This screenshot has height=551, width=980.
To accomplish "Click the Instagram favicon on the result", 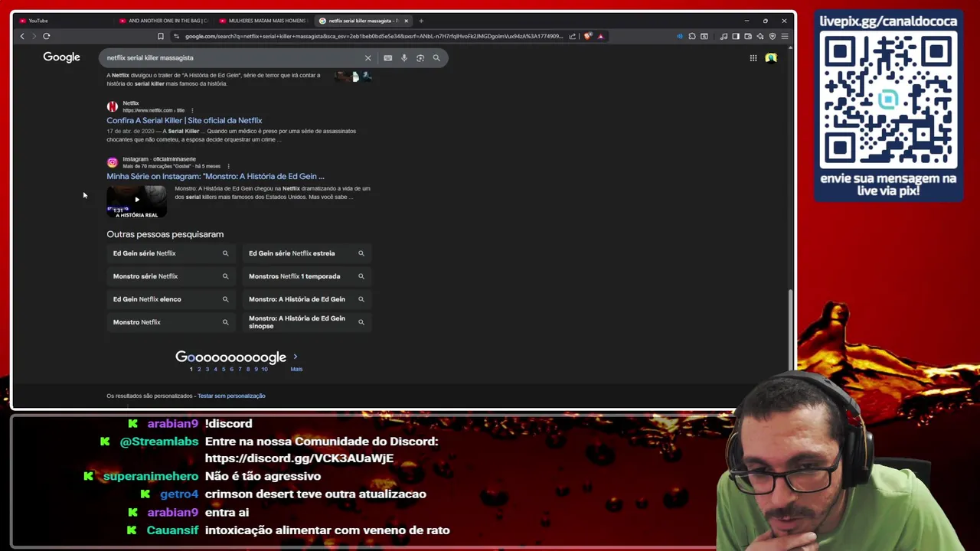I will click(113, 162).
